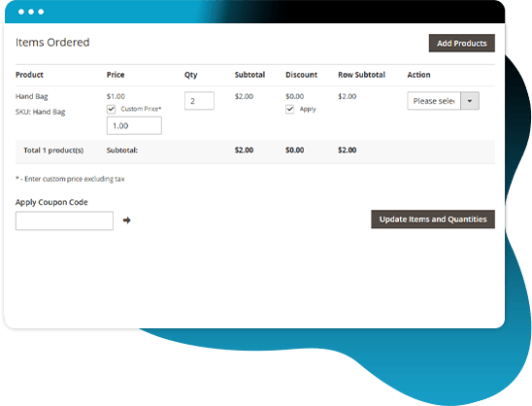Image resolution: width=532 pixels, height=406 pixels.
Task: Click the third window dot in title bar
Action: coord(41,12)
